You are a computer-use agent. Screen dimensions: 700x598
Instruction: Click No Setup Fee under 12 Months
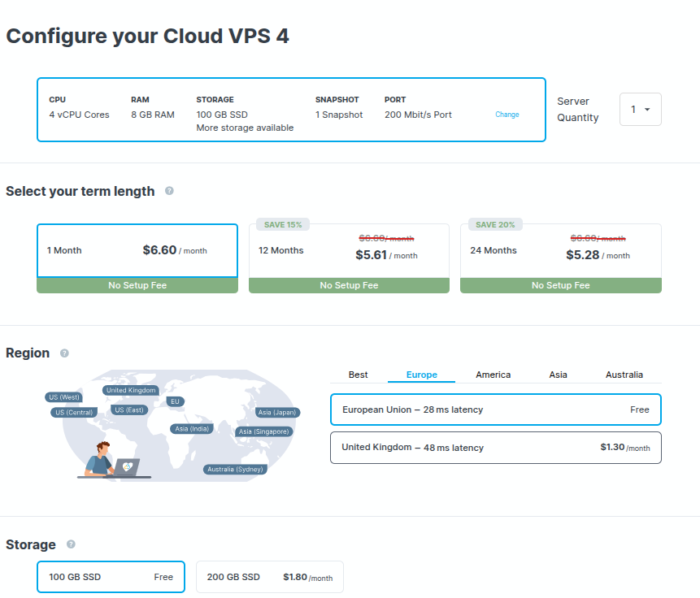[349, 285]
